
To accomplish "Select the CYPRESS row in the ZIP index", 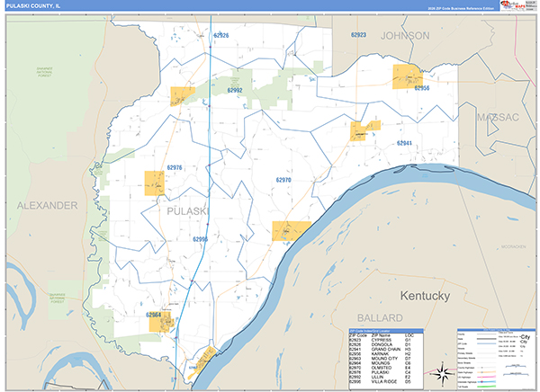I will tap(386, 340).
